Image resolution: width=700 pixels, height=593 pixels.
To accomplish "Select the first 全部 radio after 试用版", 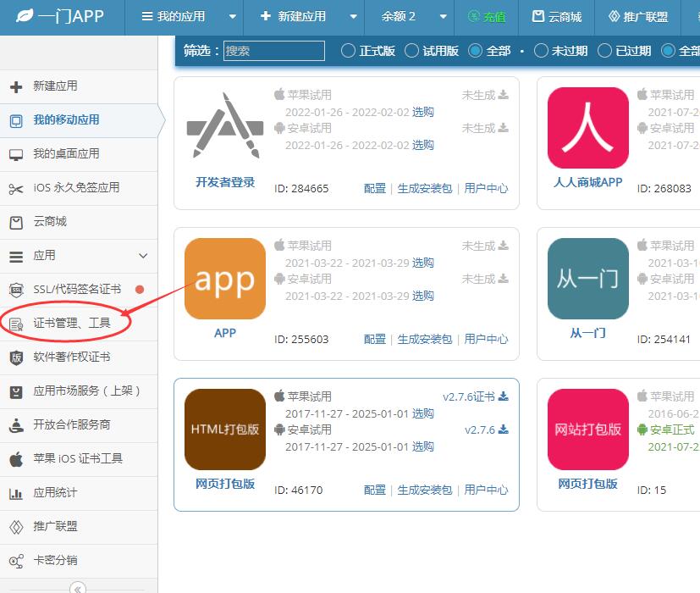I will tap(475, 51).
